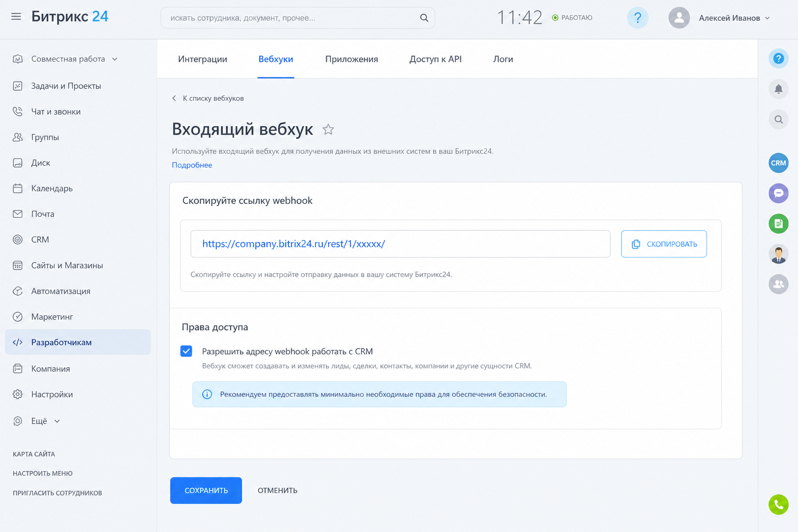Click the ОТМЕНИТЬ button
Viewport: 798px width, 532px height.
coord(277,490)
